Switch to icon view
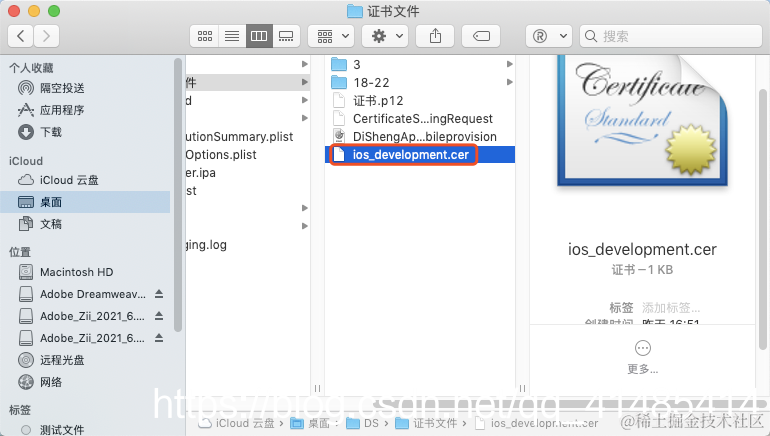The width and height of the screenshot is (770, 436). point(204,36)
